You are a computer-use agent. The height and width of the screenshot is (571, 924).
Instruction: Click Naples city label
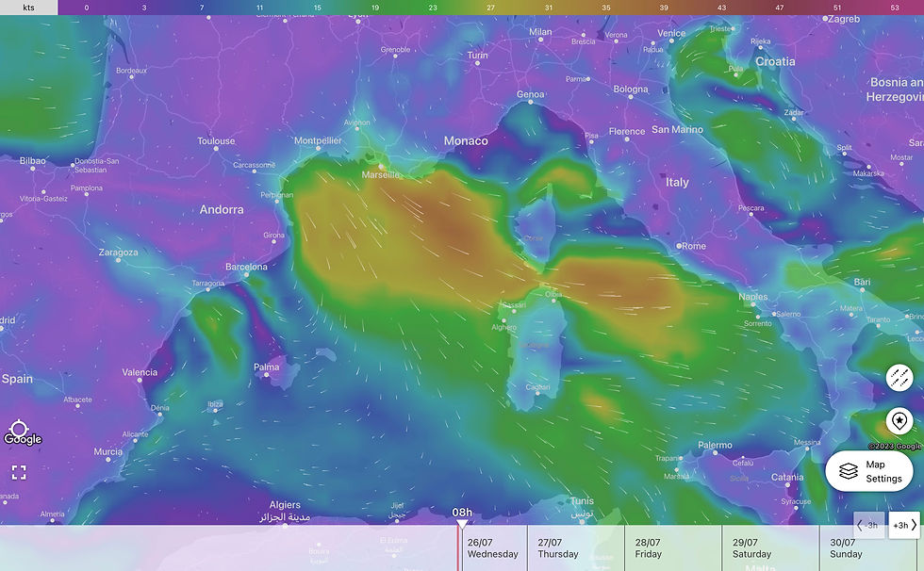coord(753,297)
